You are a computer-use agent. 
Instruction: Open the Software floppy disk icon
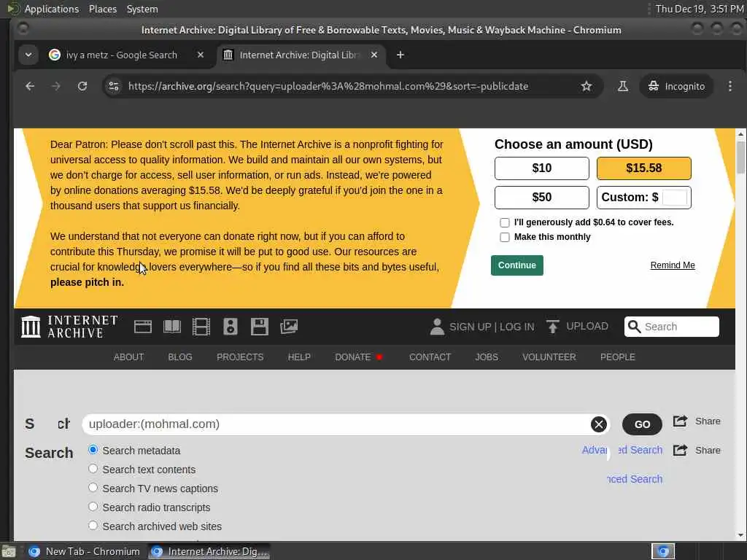(x=260, y=327)
